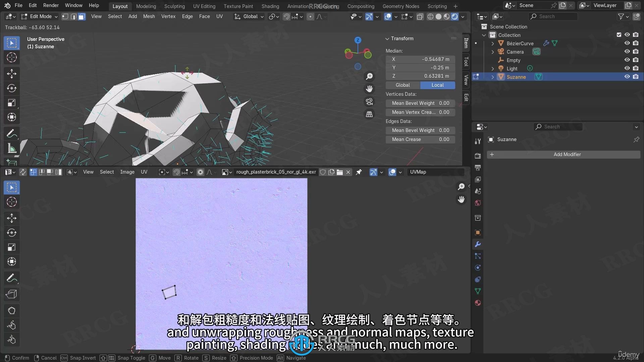The width and height of the screenshot is (644, 362).
Task: Open the Mesh menu in viewport header
Action: click(x=149, y=16)
